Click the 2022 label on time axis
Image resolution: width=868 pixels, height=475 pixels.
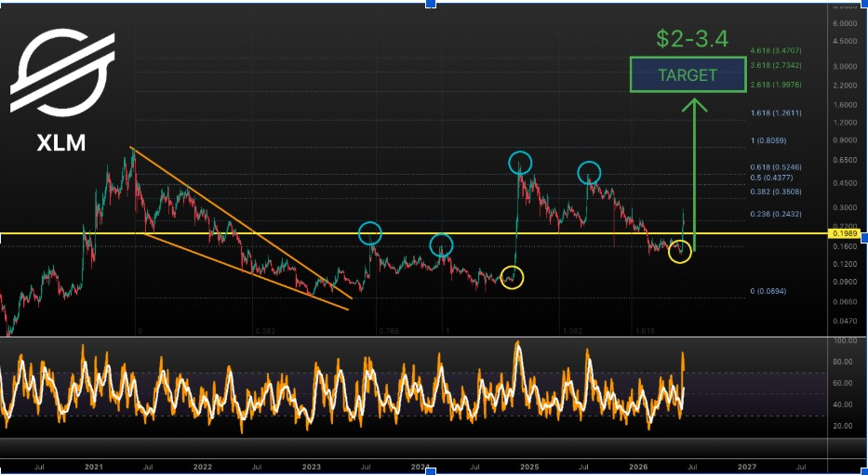click(x=203, y=467)
